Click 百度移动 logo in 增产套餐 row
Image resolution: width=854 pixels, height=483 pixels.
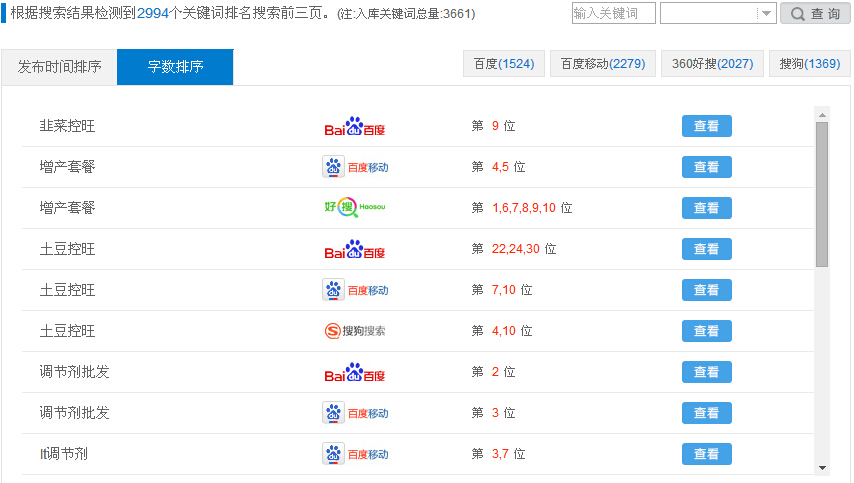pyautogui.click(x=355, y=167)
